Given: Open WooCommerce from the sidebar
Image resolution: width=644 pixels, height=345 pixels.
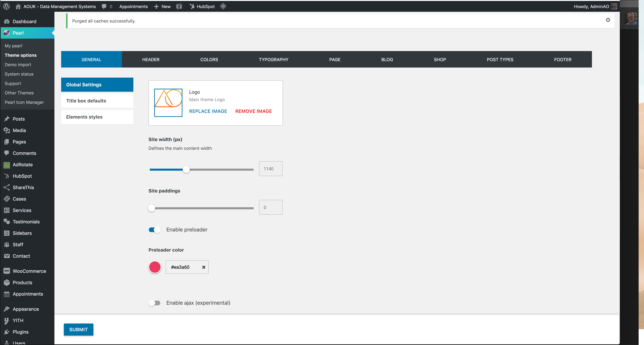Looking at the screenshot, I should 29,271.
